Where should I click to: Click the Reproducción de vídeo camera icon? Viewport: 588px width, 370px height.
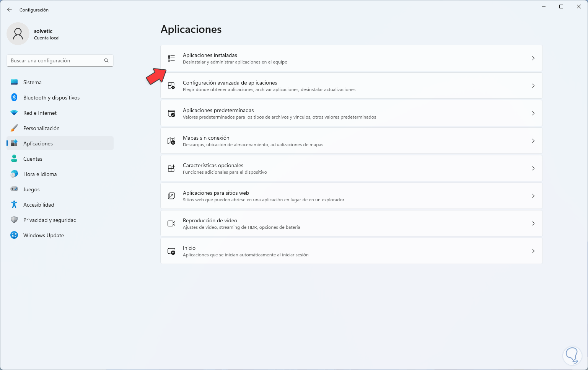(x=171, y=223)
